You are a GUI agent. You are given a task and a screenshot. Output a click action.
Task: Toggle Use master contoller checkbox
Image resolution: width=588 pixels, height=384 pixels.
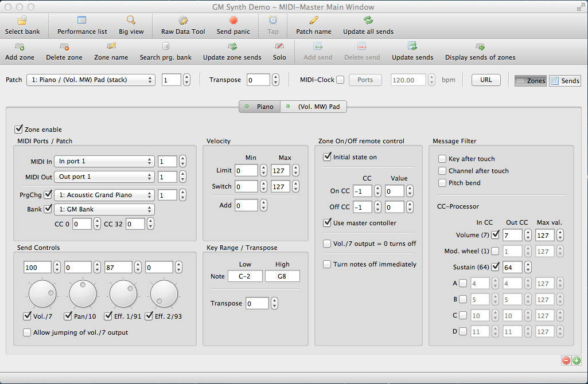pos(327,222)
